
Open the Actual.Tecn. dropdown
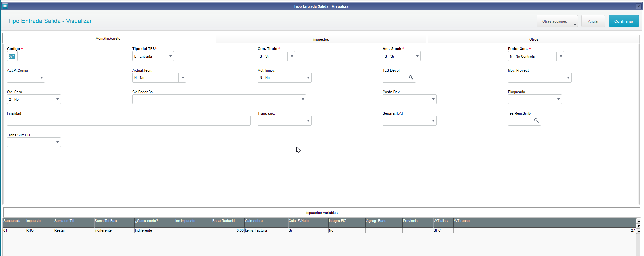pos(183,78)
